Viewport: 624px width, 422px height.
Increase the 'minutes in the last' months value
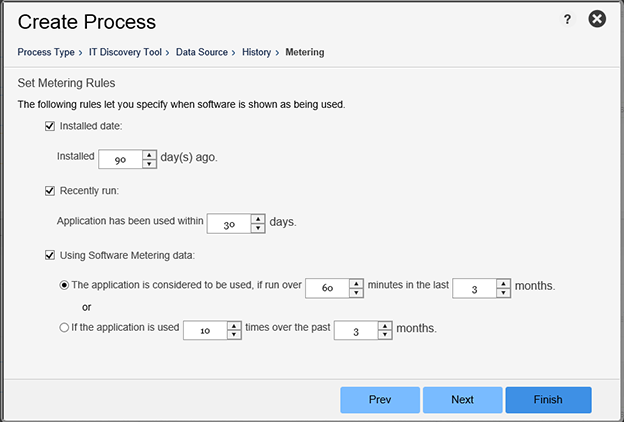click(503, 283)
